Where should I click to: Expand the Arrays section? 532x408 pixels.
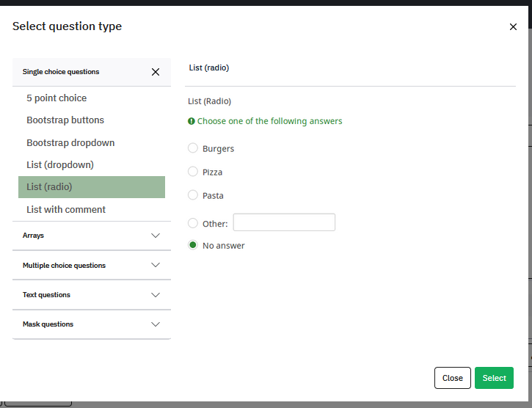[92, 236]
